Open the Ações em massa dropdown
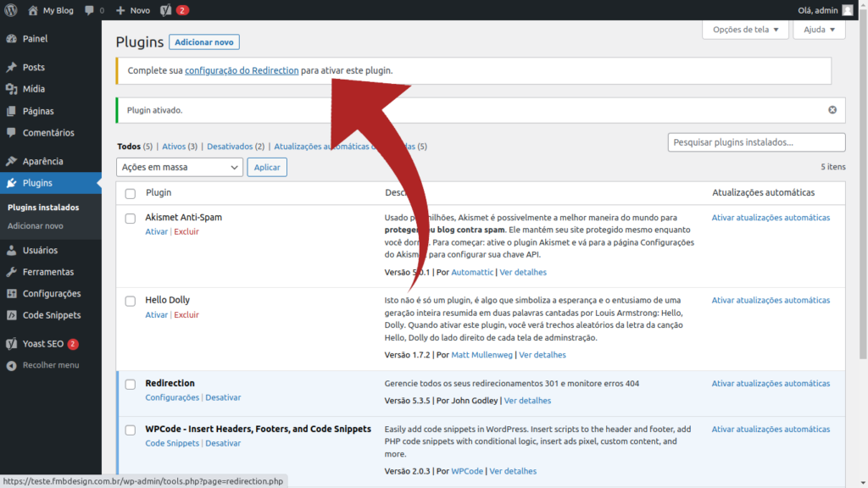868x488 pixels. point(179,167)
